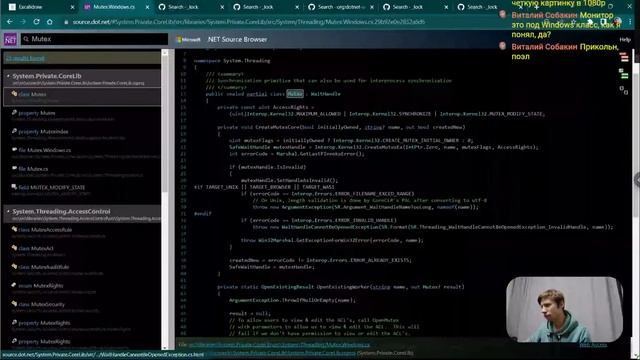Click the field icon beside MUTEX_MODIFY_STATE
640x360 pixels.
pyautogui.click(x=14, y=187)
